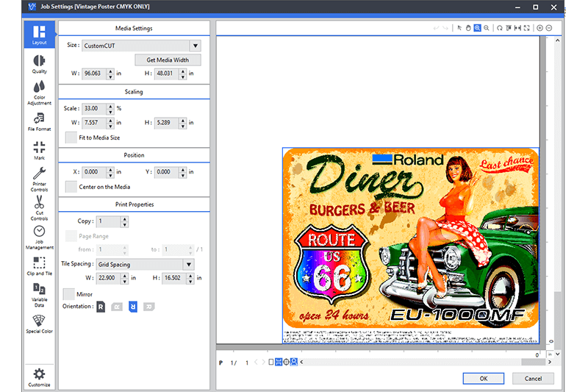Click the previous page arrow in page navigator

click(256, 362)
